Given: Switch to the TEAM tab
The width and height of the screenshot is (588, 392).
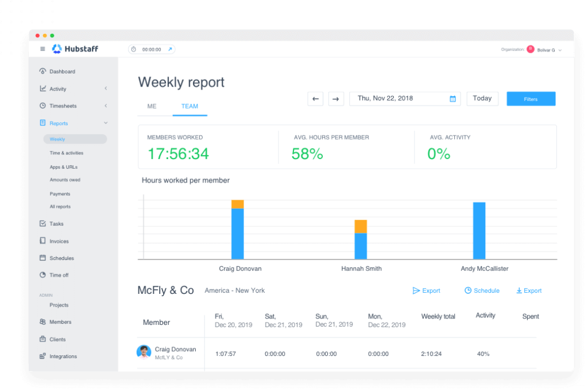Looking at the screenshot, I should coord(189,106).
